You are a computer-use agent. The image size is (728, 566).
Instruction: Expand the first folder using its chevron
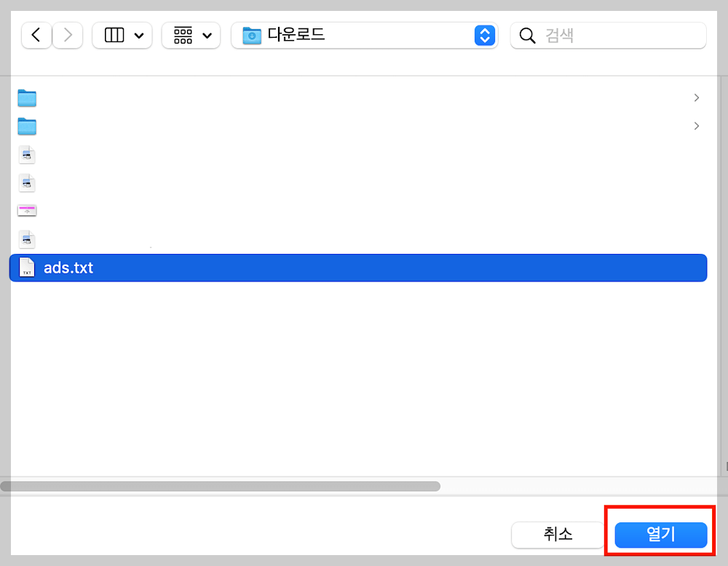point(696,97)
